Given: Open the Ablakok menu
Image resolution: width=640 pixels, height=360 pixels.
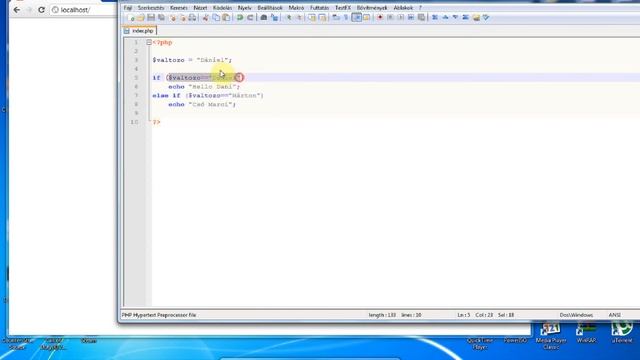Looking at the screenshot, I should (403, 8).
